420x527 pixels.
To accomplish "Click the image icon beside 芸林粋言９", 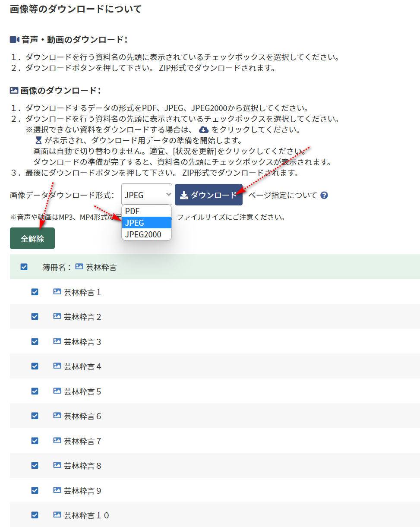I will (57, 490).
